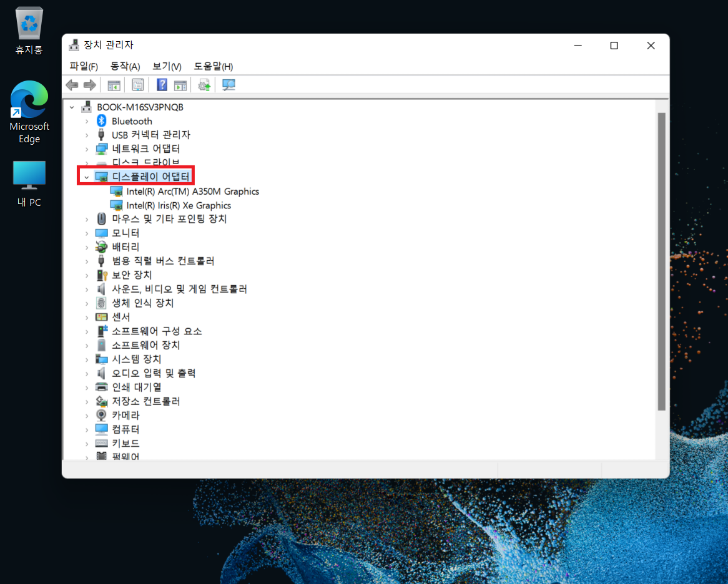Select the 저장소 컨트롤러 row

click(145, 401)
